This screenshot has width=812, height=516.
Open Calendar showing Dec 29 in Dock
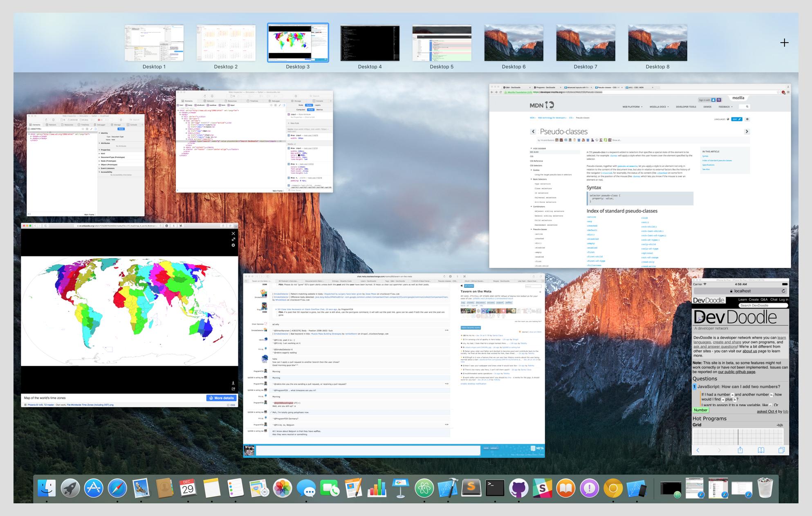188,488
